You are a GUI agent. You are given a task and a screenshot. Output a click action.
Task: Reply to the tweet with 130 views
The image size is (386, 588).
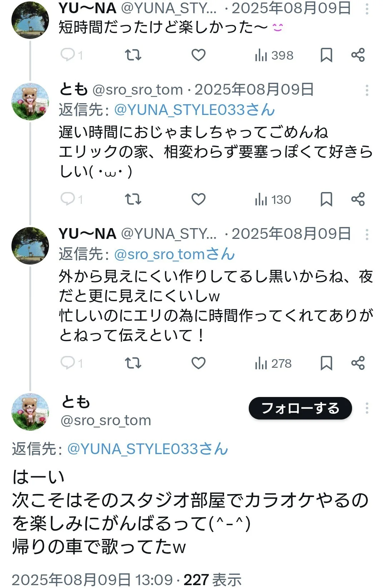pos(68,199)
